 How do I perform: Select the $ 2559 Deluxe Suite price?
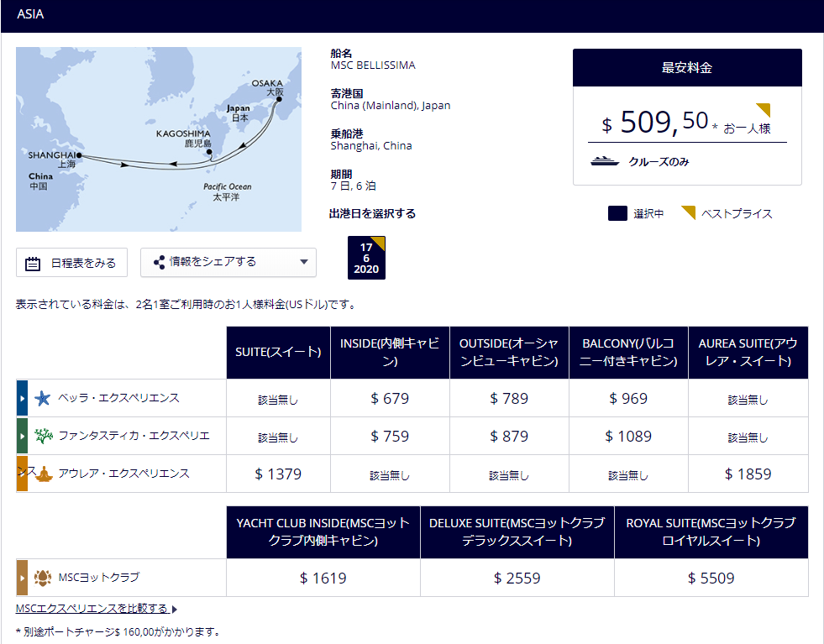click(517, 579)
